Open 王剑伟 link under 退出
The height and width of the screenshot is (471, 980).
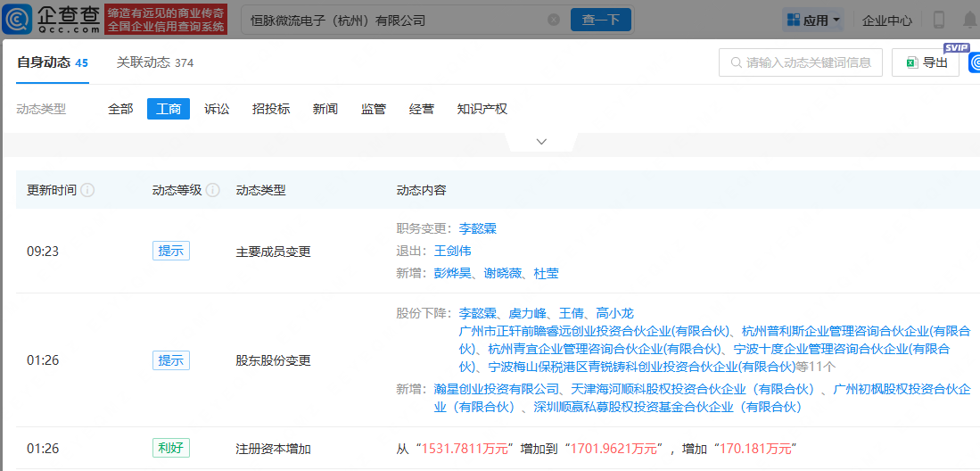coord(452,251)
